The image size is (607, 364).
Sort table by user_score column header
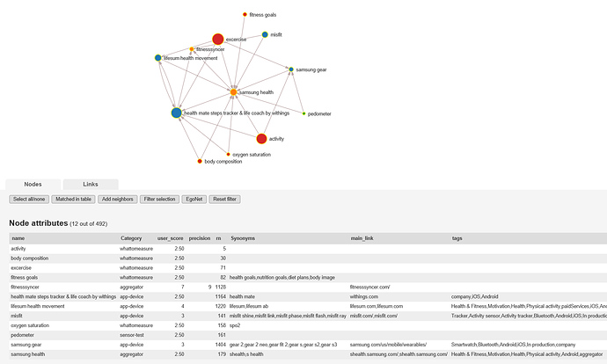tap(170, 238)
